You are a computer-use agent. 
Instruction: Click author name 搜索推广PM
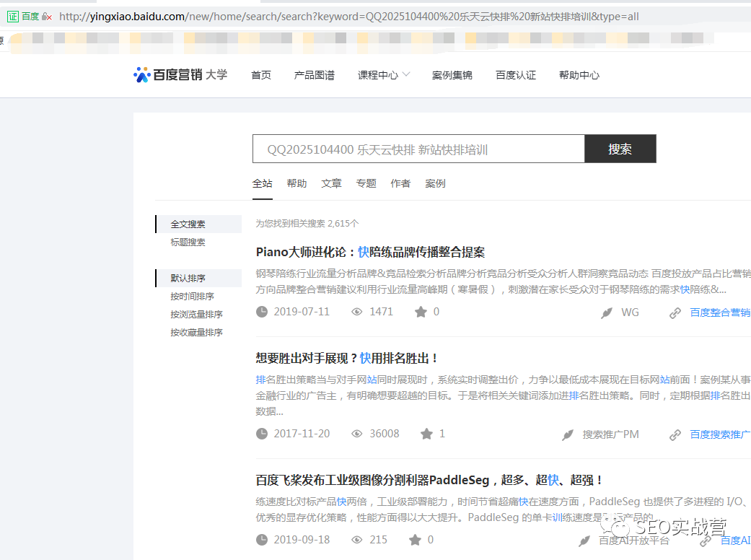tap(610, 434)
